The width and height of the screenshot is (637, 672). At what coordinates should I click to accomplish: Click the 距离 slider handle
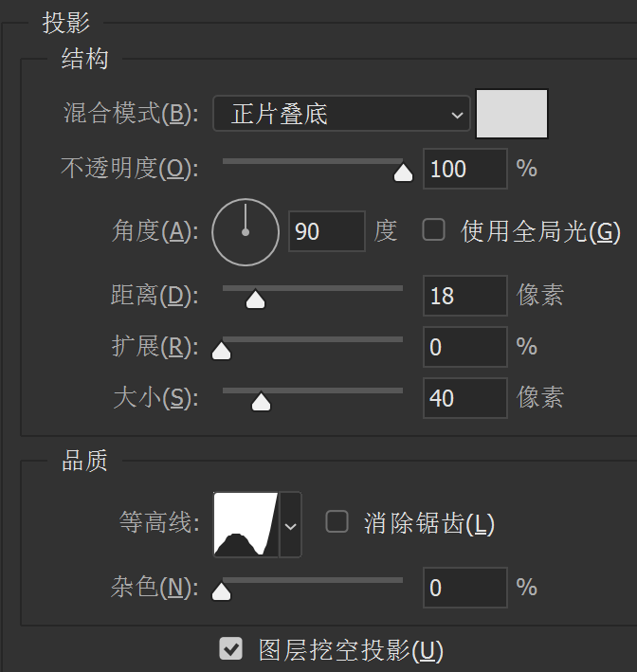tap(255, 300)
